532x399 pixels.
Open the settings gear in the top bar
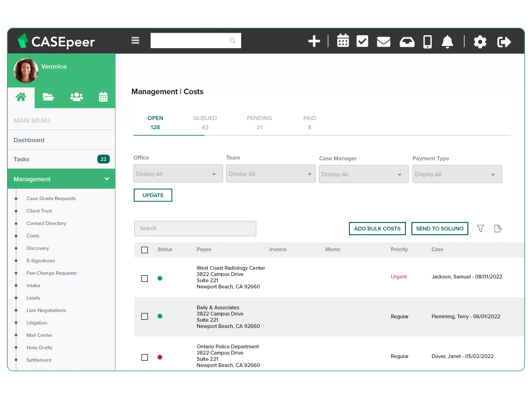480,41
